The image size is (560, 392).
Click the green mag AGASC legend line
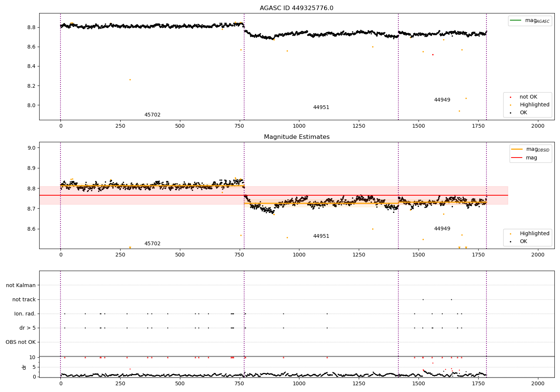[x=516, y=21]
